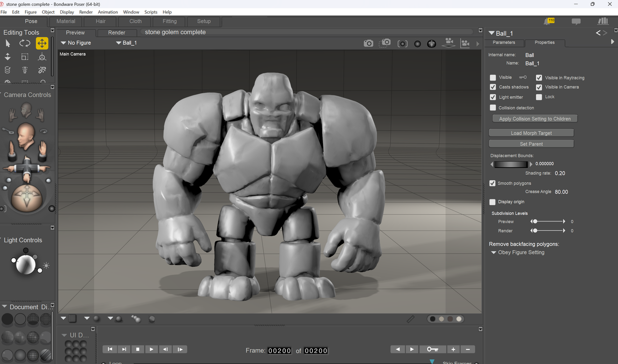Open the Ball_1 actor dropdown in viewport
The height and width of the screenshot is (364, 618).
point(126,43)
